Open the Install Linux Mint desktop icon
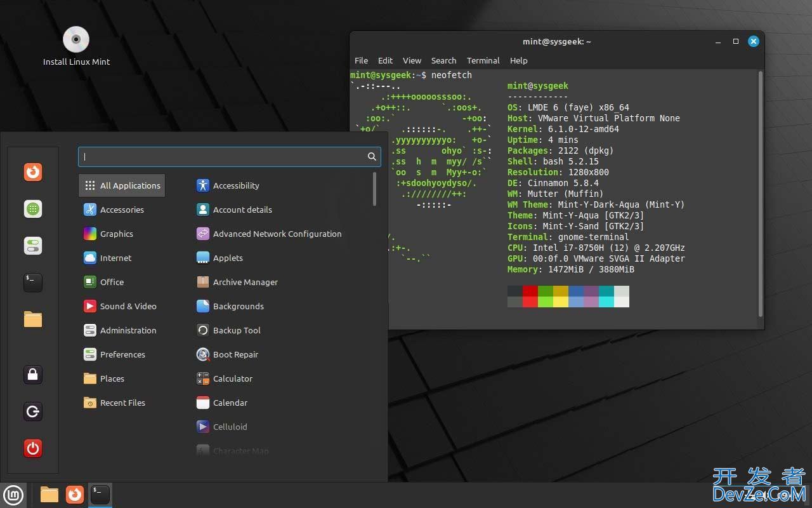Image resolution: width=812 pixels, height=508 pixels. pyautogui.click(x=76, y=46)
